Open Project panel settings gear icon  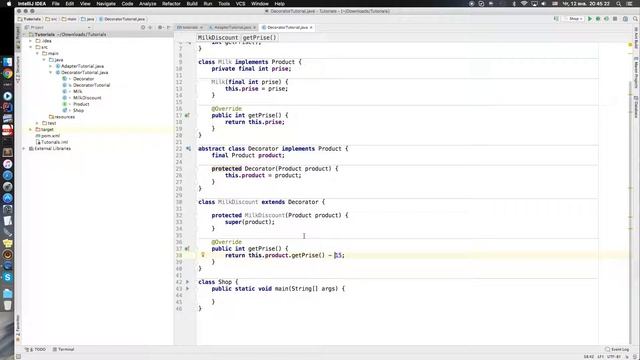tap(160, 27)
